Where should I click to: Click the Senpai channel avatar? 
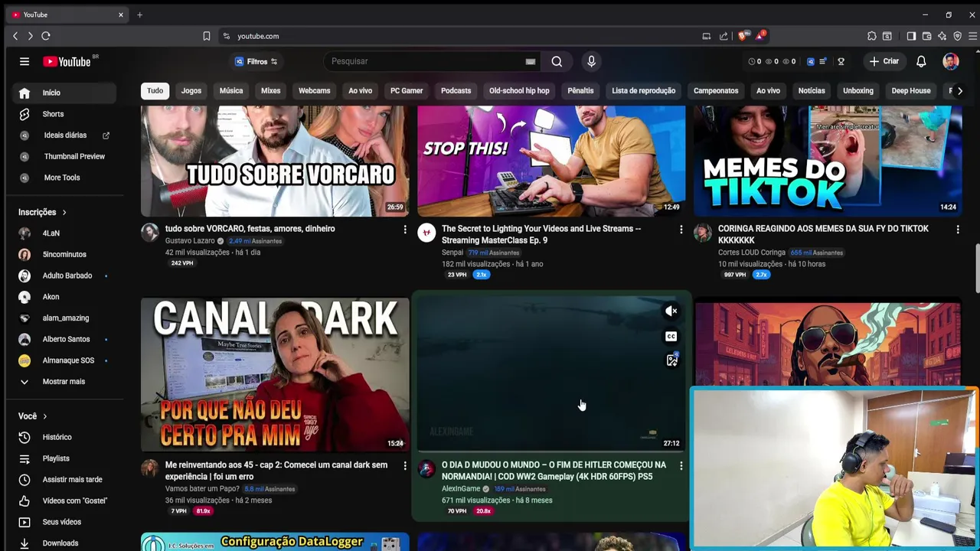point(426,233)
